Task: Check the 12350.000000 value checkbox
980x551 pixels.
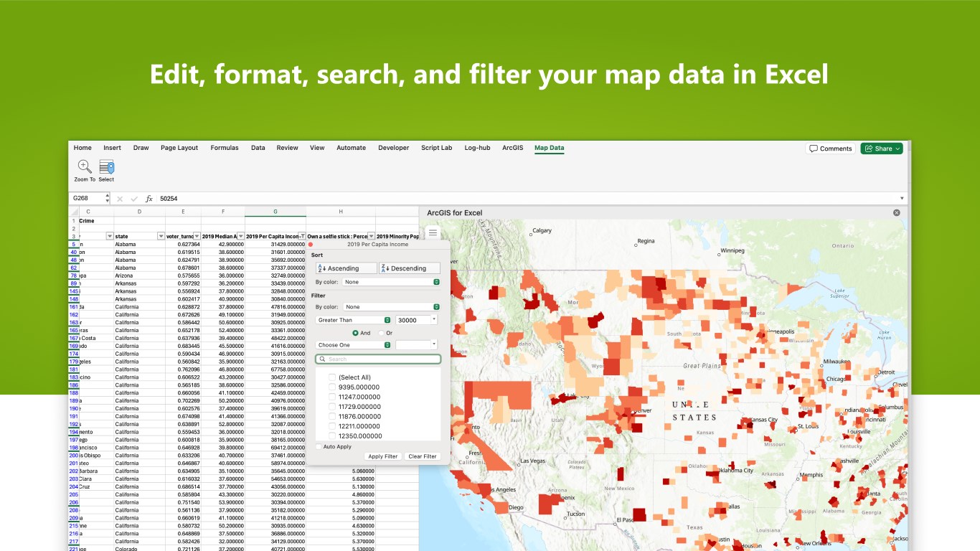Action: coord(332,435)
